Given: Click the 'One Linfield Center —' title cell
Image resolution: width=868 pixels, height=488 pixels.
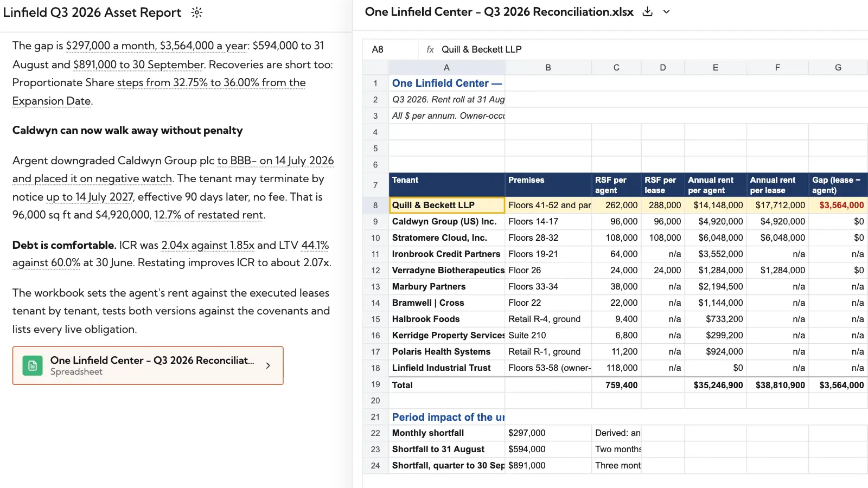Looking at the screenshot, I should coord(447,83).
